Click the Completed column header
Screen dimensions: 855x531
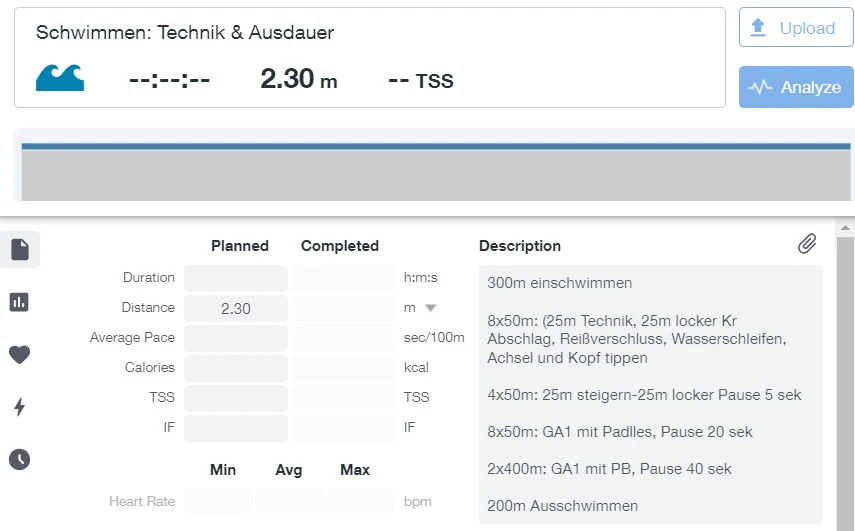click(x=340, y=246)
